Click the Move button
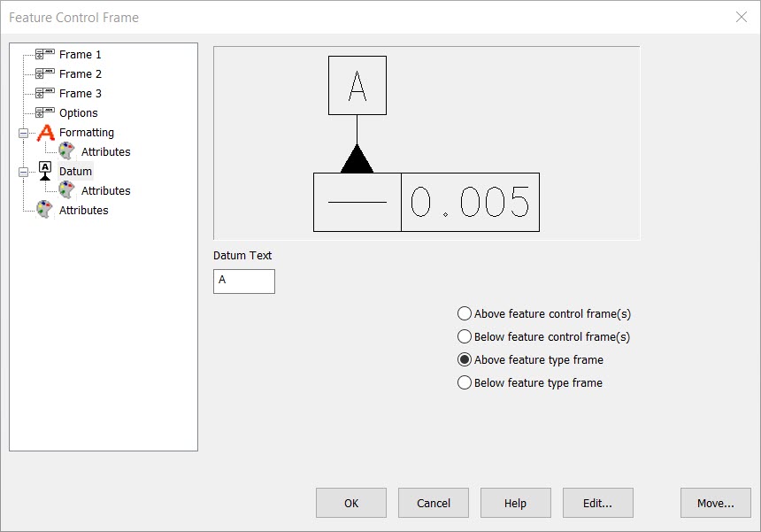The image size is (761, 532). (x=715, y=503)
